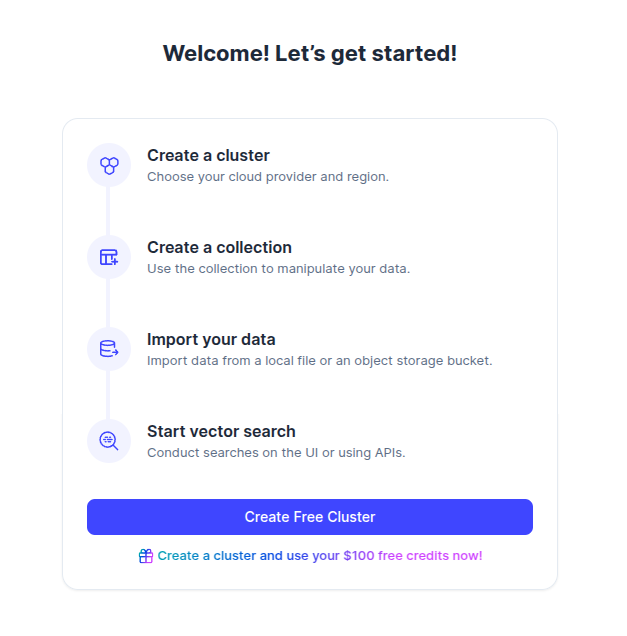This screenshot has height=636, width=627.
Task: Click the 'Welcome! Let's get started!' heading
Action: click(x=310, y=54)
